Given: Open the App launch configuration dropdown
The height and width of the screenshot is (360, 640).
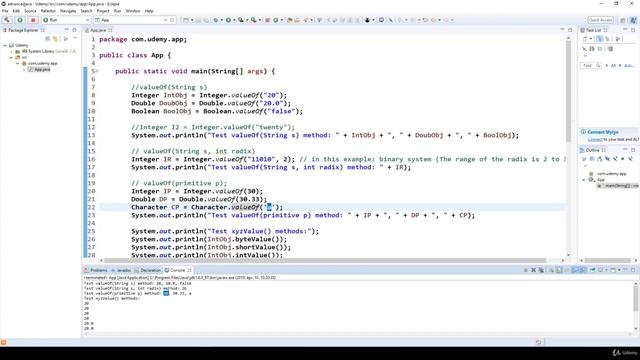Looking at the screenshot, I should pos(165,20).
